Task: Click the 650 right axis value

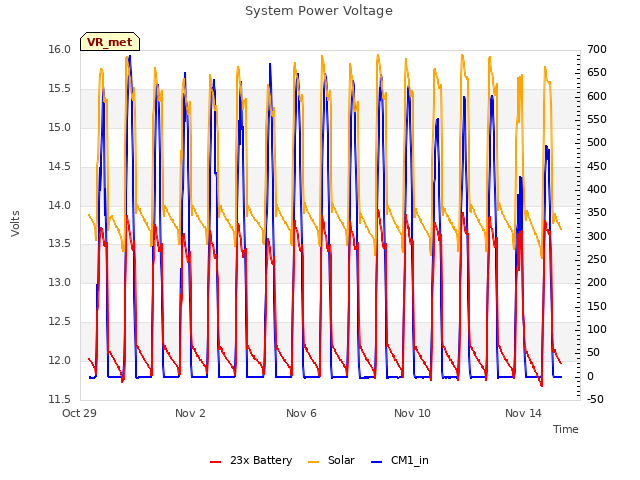Action: point(597,73)
